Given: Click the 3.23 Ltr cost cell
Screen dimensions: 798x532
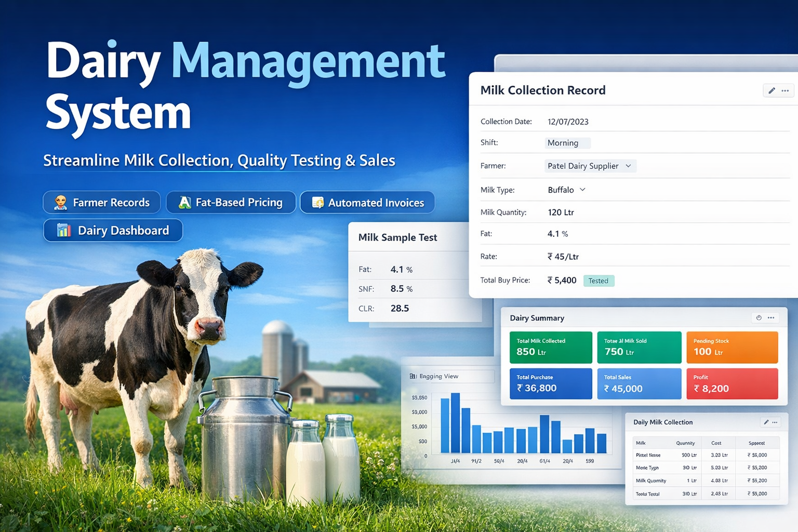Looking at the screenshot, I should click(x=719, y=455).
